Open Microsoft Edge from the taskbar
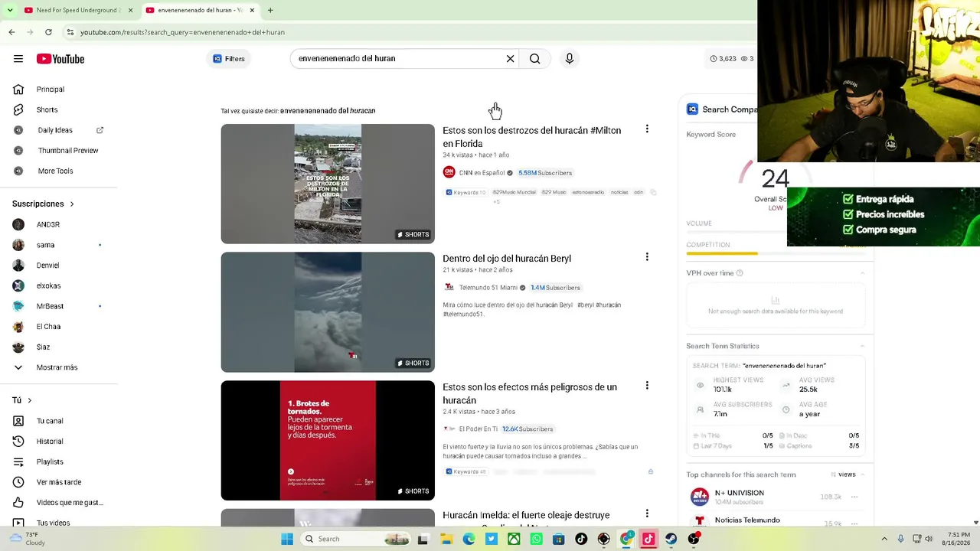The image size is (980, 551). point(469,539)
